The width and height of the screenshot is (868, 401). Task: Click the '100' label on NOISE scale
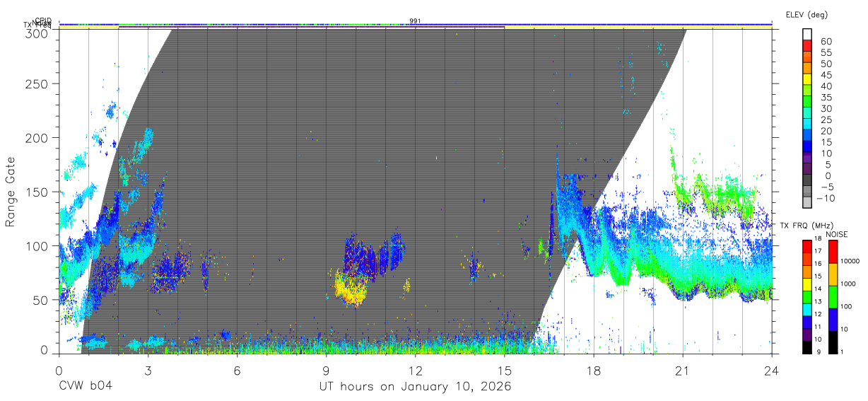tap(846, 307)
